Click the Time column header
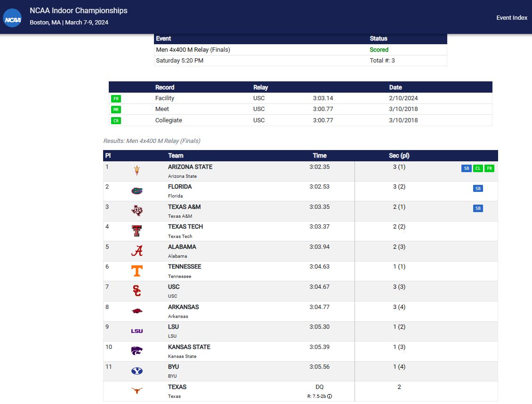Viewport: 532px width, 404px height. click(320, 156)
